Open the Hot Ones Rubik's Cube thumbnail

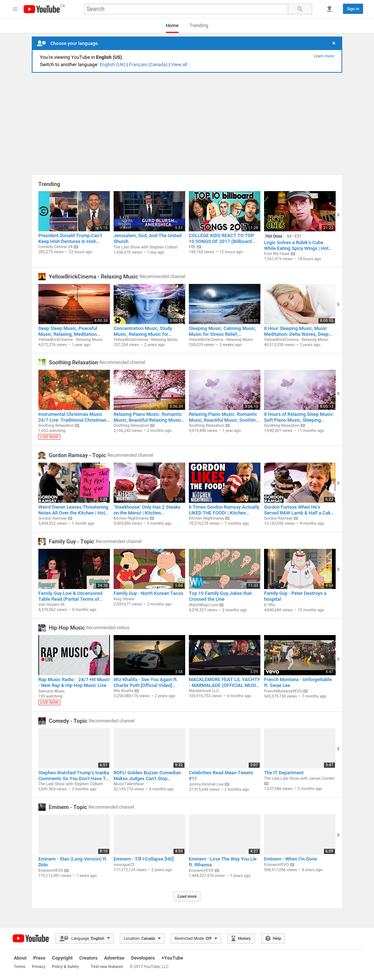(x=300, y=211)
